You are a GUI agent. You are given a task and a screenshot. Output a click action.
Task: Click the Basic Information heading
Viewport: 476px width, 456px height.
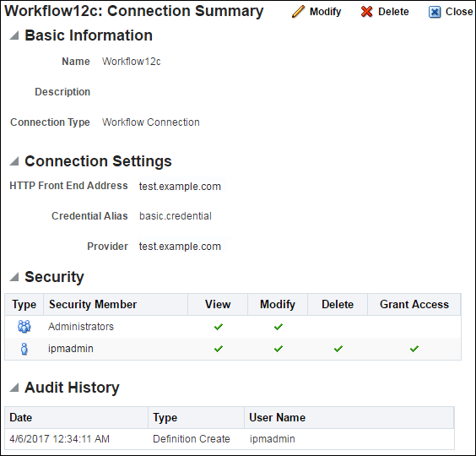tap(89, 35)
